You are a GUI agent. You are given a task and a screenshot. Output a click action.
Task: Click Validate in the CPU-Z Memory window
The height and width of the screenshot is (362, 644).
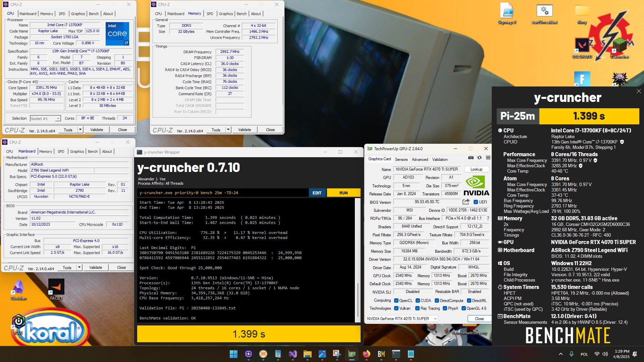(x=245, y=130)
